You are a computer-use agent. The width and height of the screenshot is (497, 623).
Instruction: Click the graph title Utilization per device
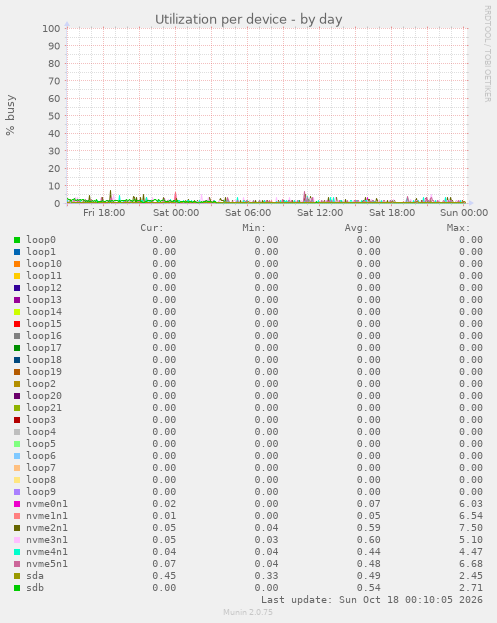tap(249, 19)
